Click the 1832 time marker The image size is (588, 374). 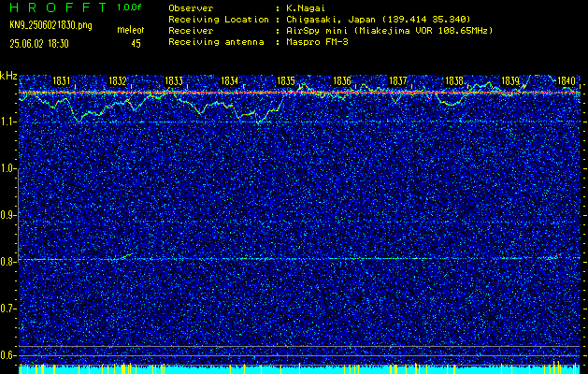(x=118, y=80)
